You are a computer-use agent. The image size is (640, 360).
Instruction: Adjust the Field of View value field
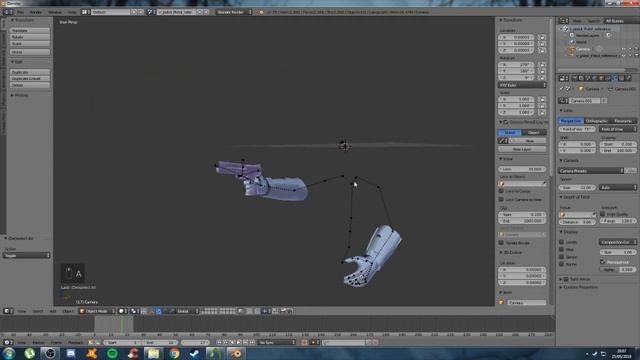pos(577,129)
